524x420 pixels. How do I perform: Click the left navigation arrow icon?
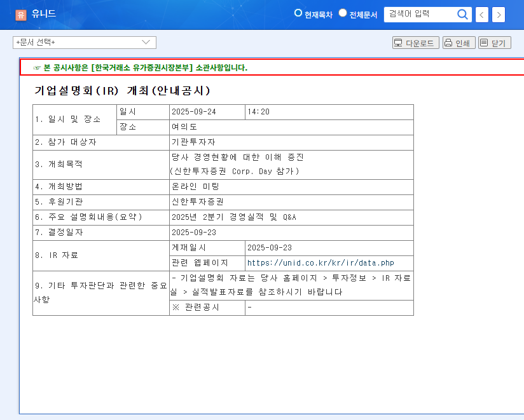click(x=481, y=14)
